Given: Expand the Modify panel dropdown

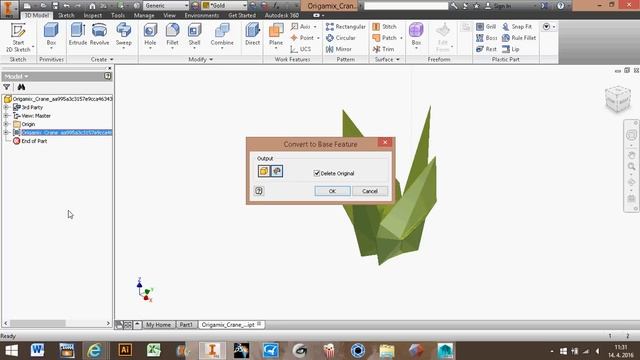Looking at the screenshot, I should [200, 60].
